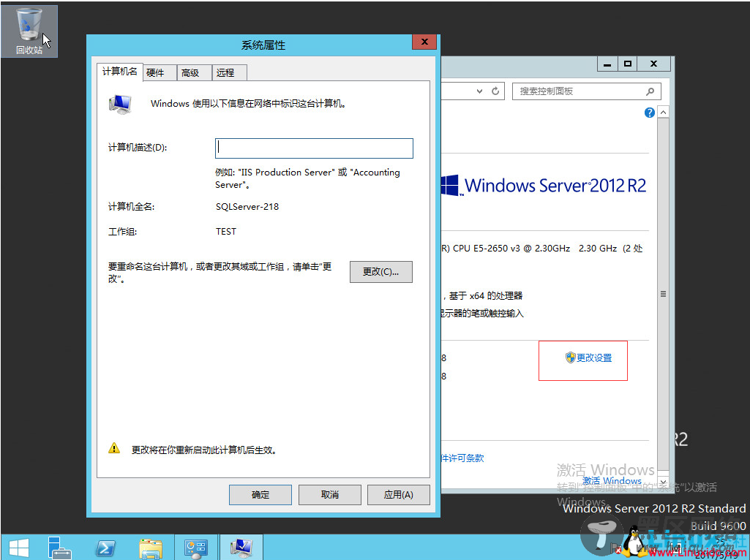
Task: Select the Control Panel taskbar icon
Action: [196, 548]
